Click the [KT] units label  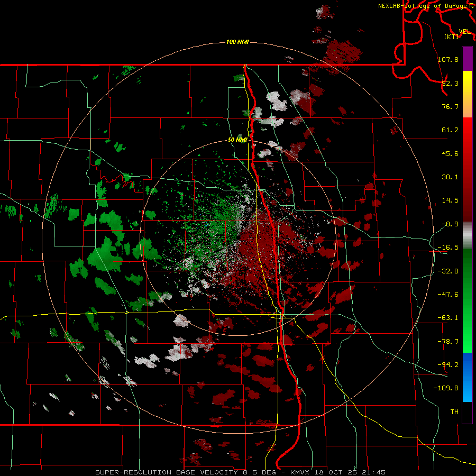(x=452, y=36)
